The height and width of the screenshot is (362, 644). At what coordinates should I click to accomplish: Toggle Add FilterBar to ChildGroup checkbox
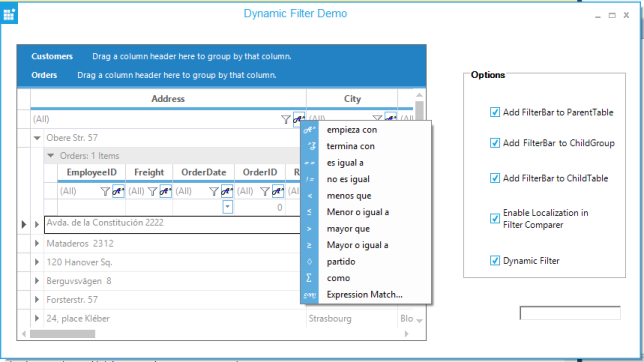click(495, 143)
